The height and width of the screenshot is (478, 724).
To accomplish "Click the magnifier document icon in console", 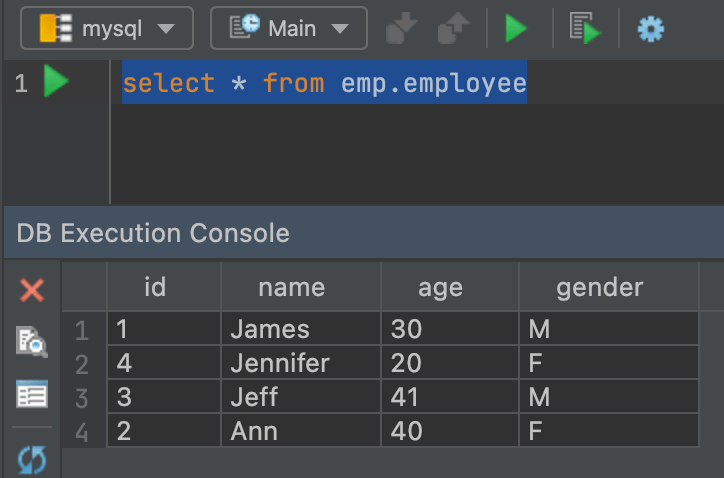I will [32, 341].
